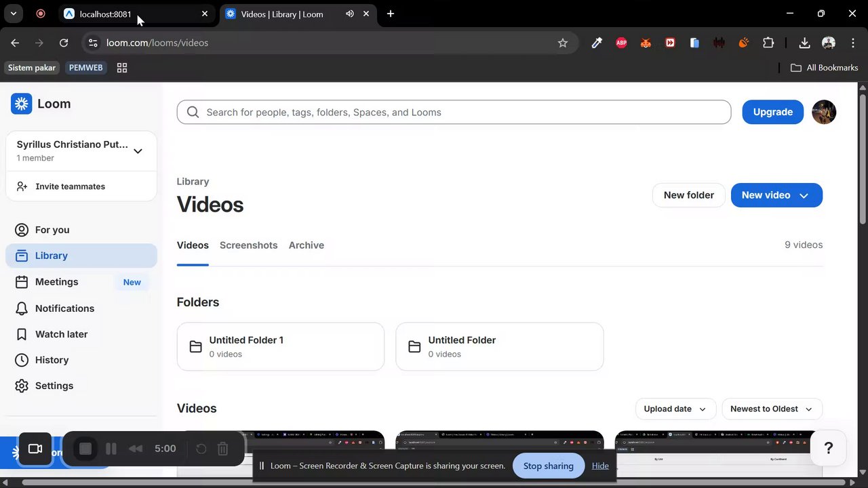Switch to the Screenshots tab
868x488 pixels.
point(248,245)
